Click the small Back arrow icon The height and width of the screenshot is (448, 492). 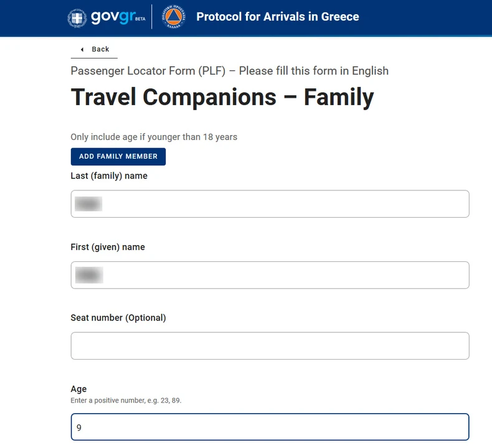point(82,49)
